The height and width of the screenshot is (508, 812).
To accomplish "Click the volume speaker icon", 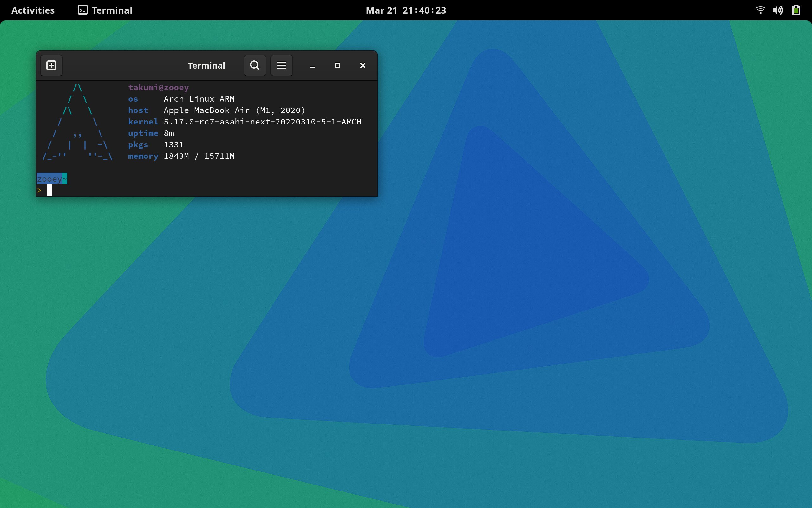I will 778,10.
